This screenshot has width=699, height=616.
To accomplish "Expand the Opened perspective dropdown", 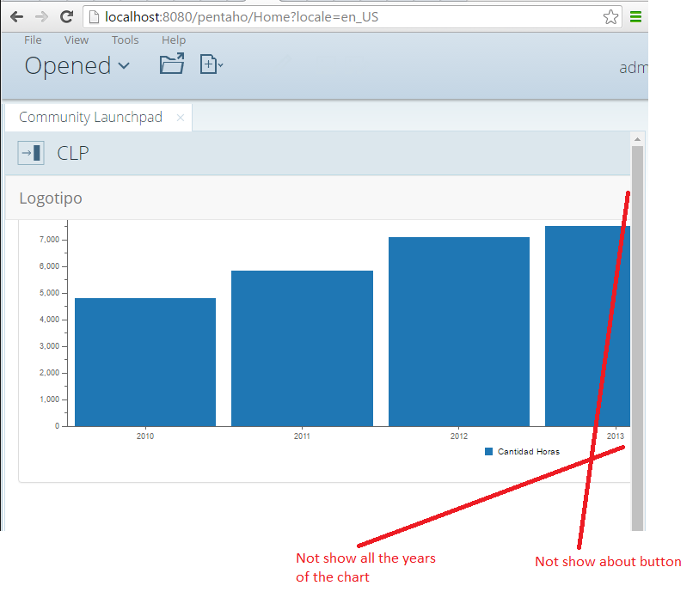I will [77, 66].
